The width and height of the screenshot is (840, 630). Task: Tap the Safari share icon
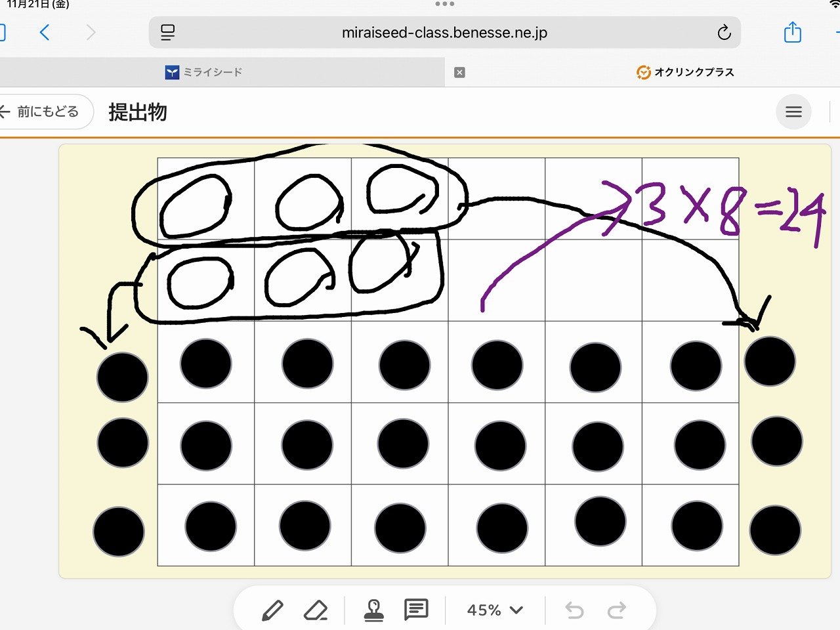pos(792,32)
